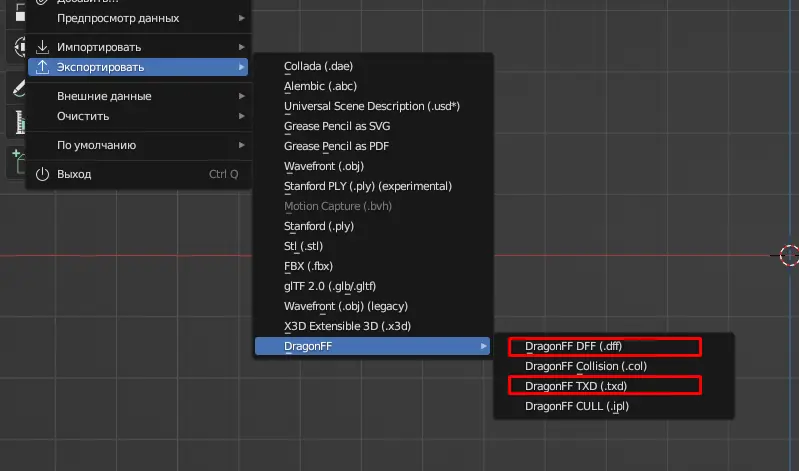
Task: Select the Add Cube tool
Action: (16, 160)
